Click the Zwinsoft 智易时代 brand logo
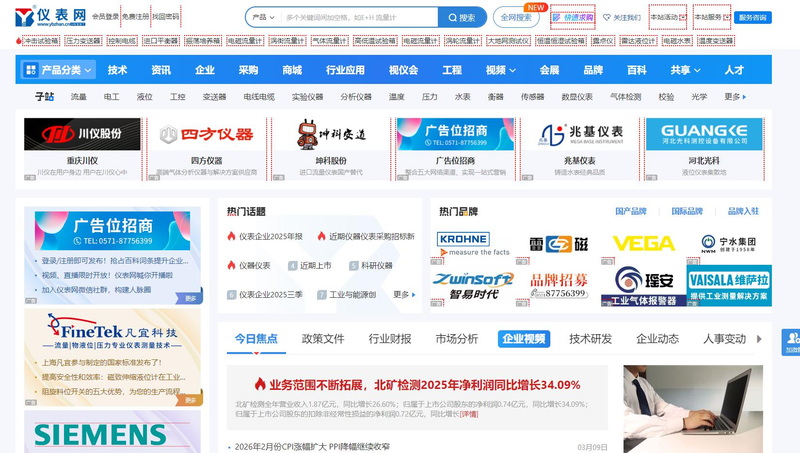800x453 pixels. click(473, 286)
